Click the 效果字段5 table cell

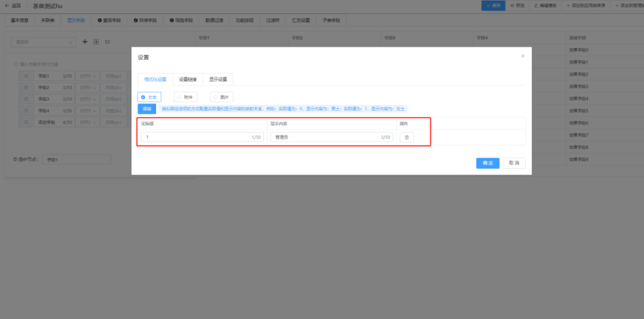pyautogui.click(x=605, y=111)
